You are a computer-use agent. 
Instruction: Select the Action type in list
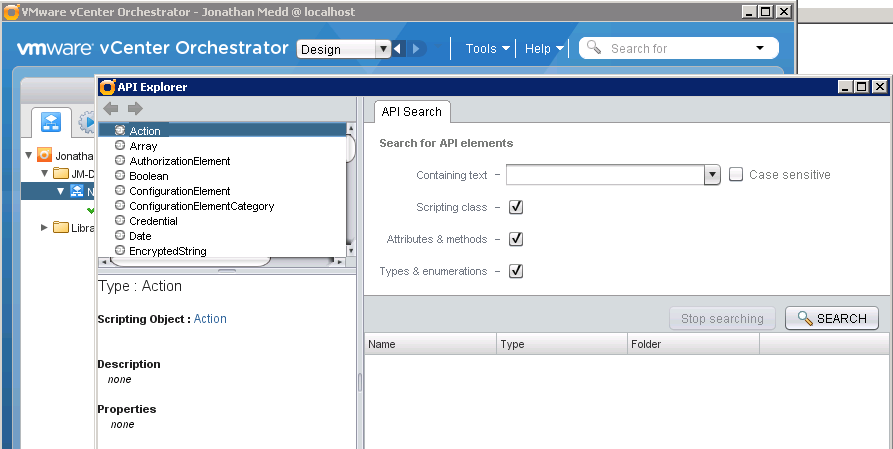pyautogui.click(x=222, y=130)
